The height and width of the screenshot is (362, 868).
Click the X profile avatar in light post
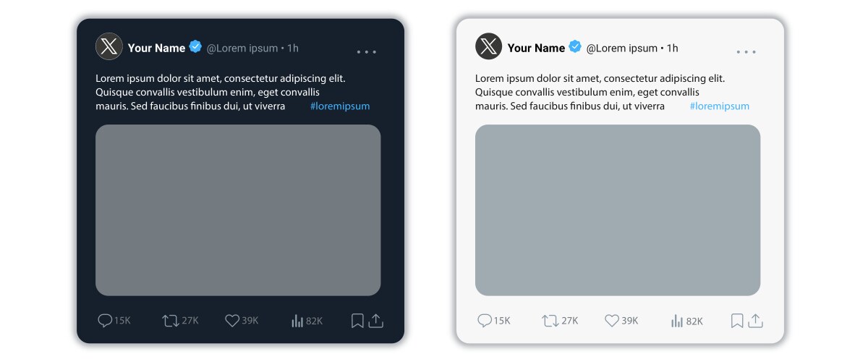[x=488, y=47]
